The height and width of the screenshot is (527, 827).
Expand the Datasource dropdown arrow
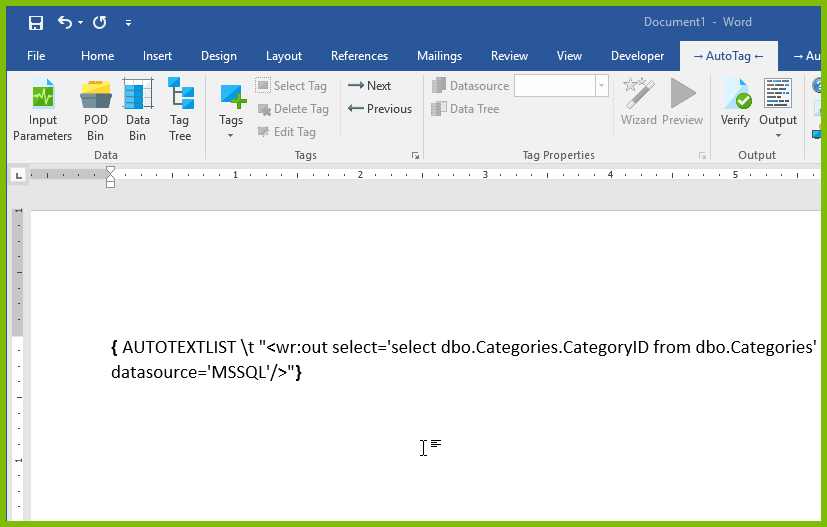(x=602, y=85)
